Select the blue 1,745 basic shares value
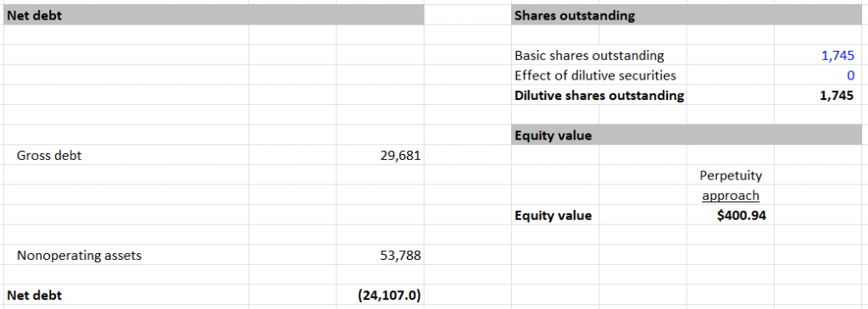The height and width of the screenshot is (309, 868). click(x=837, y=55)
